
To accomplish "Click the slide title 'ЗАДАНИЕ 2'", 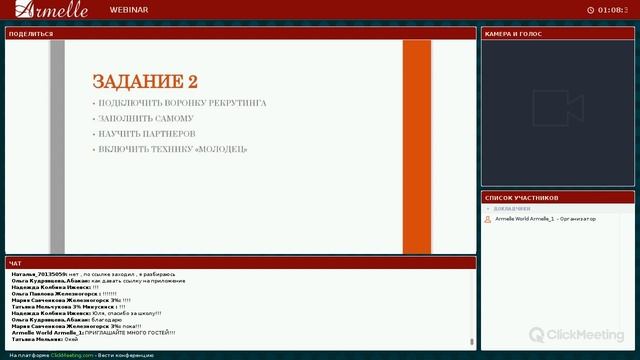I will (x=145, y=81).
